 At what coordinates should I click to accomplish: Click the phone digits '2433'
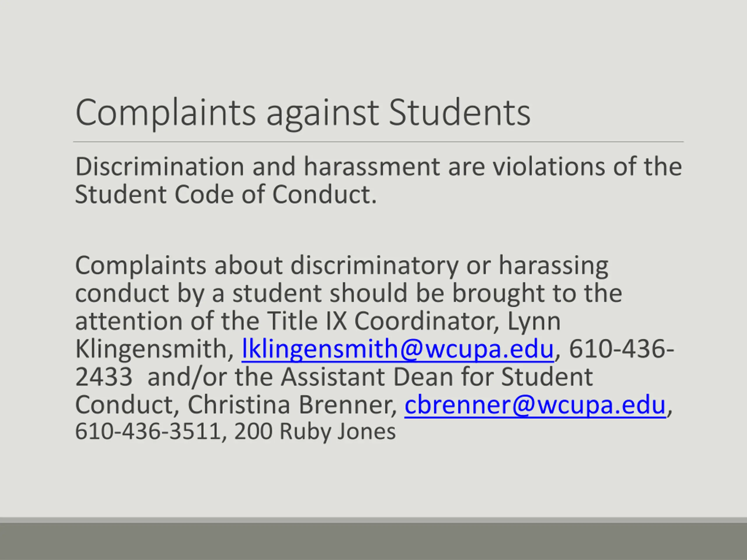point(104,377)
